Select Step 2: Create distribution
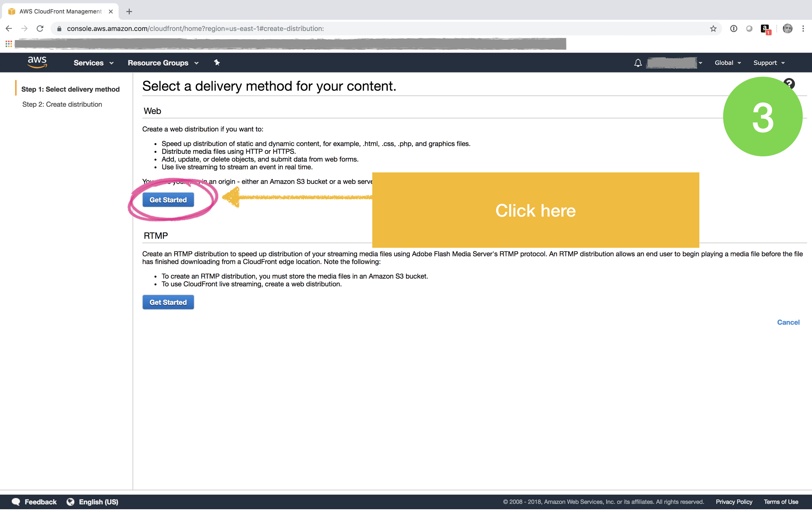Viewport: 812px width, 514px height. (x=62, y=104)
